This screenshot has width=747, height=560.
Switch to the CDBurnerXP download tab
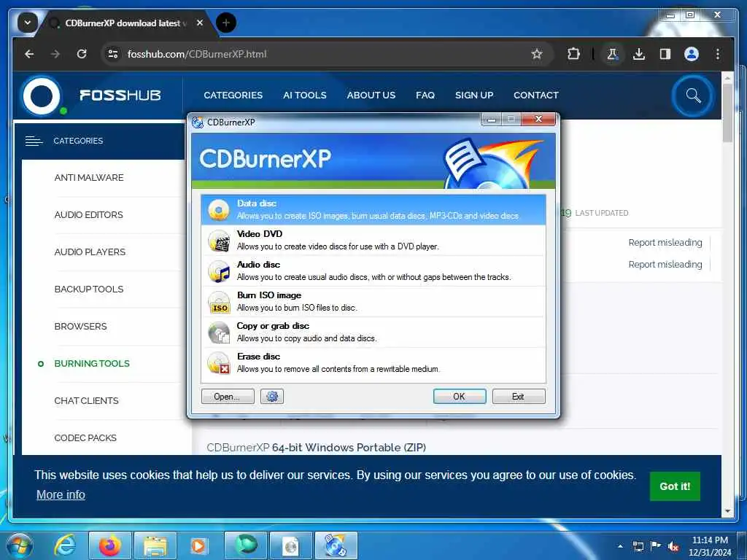(x=124, y=23)
